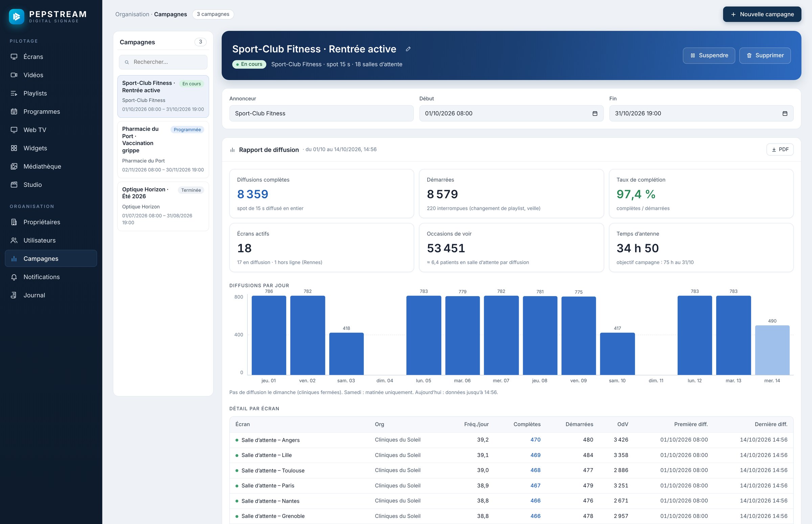Image resolution: width=812 pixels, height=524 pixels.
Task: Delete the campaign with Supprimer
Action: 765,56
